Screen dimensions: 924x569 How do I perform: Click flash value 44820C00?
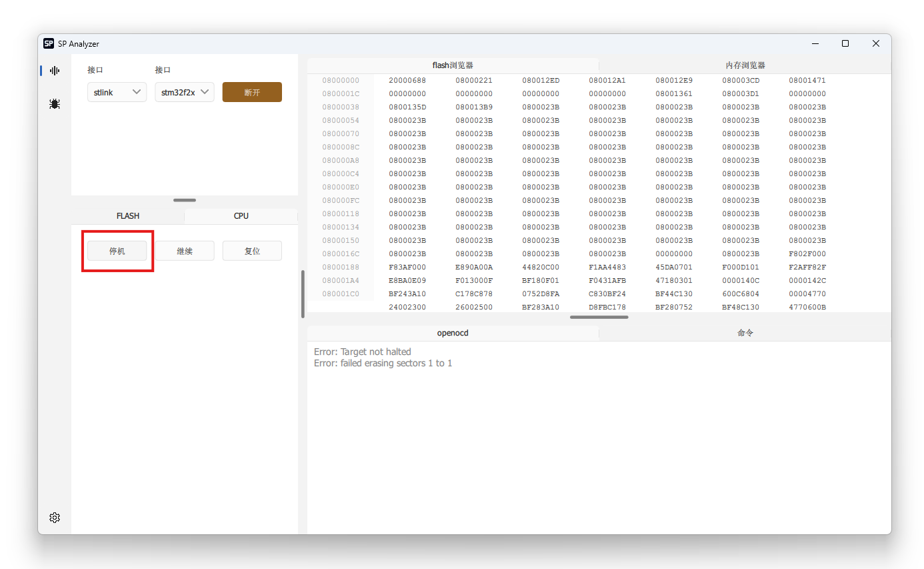point(541,267)
